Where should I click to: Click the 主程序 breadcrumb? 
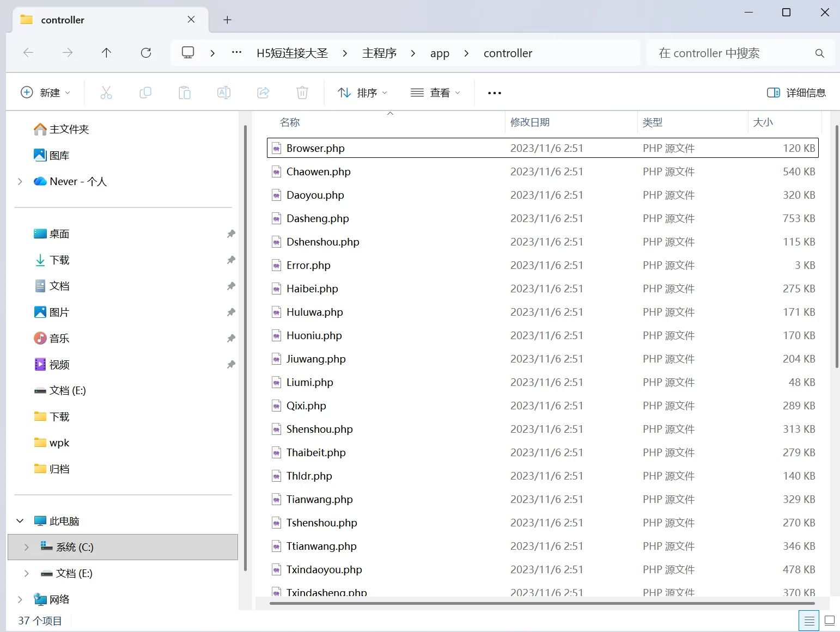pos(380,53)
